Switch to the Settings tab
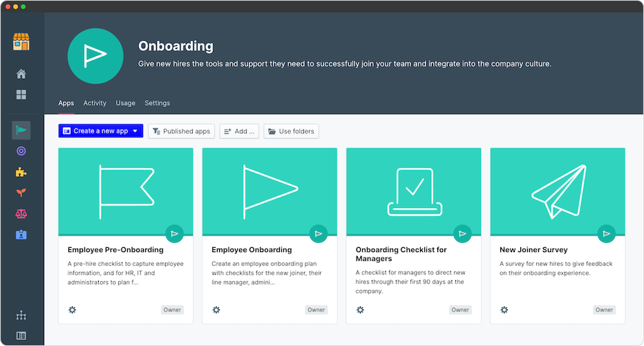 [157, 103]
